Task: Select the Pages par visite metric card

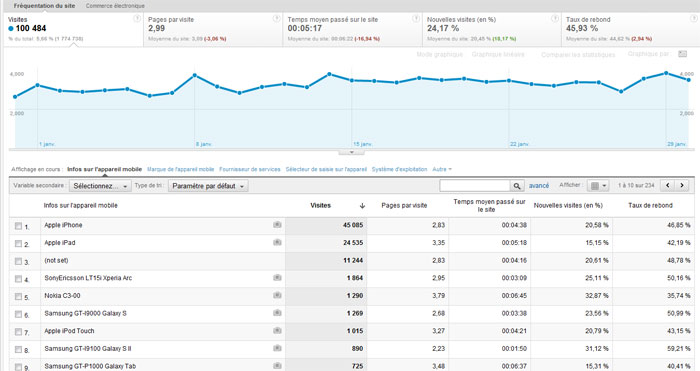Action: tap(213, 29)
